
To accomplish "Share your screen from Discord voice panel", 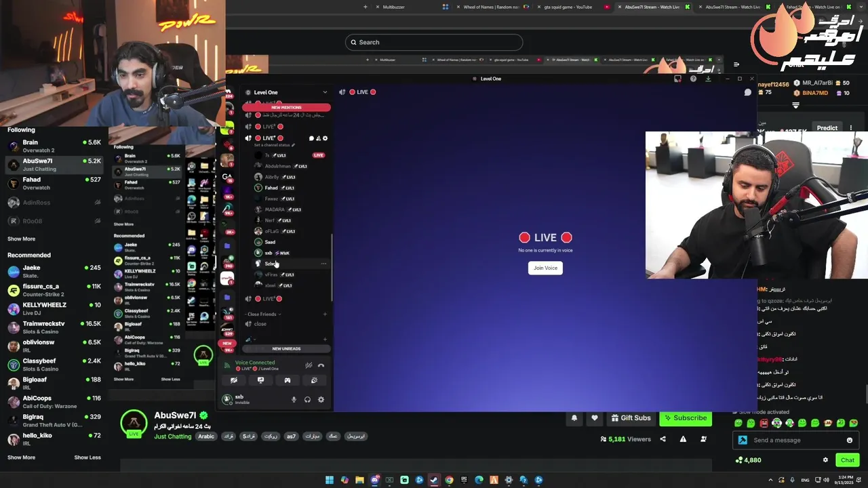I will (260, 380).
